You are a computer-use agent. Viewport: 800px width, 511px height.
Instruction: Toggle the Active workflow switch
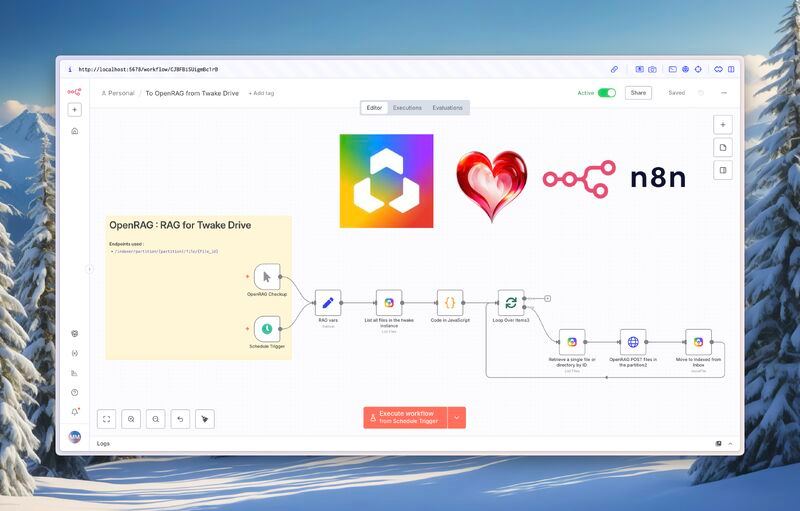tap(607, 93)
